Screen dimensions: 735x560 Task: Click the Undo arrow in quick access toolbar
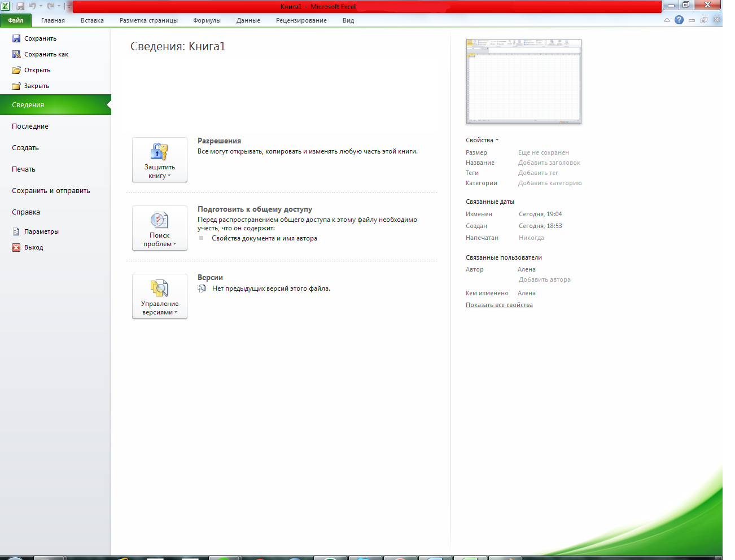33,6
